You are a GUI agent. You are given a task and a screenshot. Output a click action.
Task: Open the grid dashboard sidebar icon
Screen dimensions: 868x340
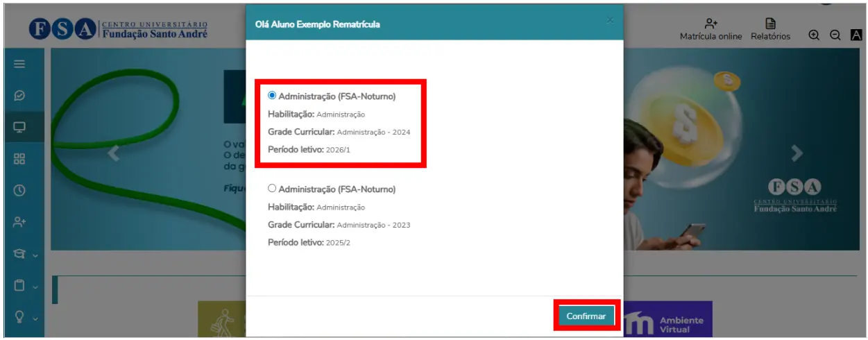[19, 159]
